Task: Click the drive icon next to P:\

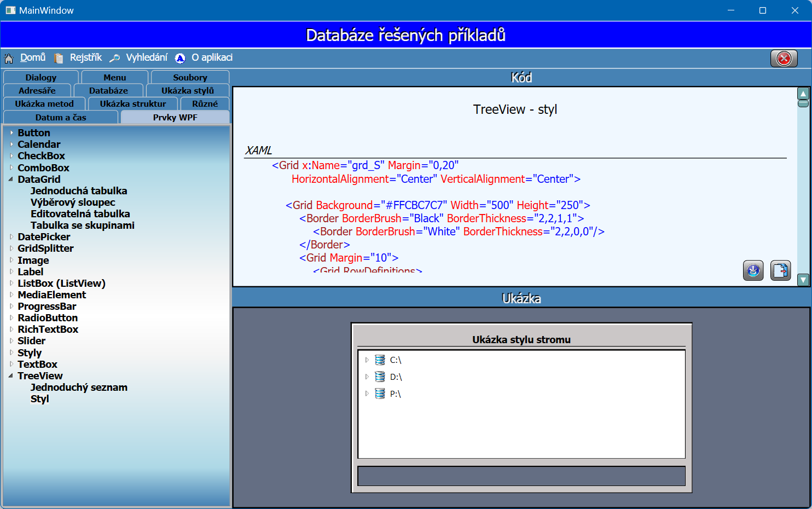Action: 380,393
